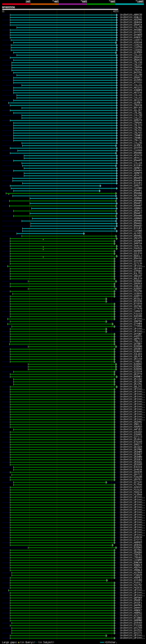This screenshot has width=146, height=644.
Task: Select label UniRef100_B8YJK5
Action: pos(131,108)
